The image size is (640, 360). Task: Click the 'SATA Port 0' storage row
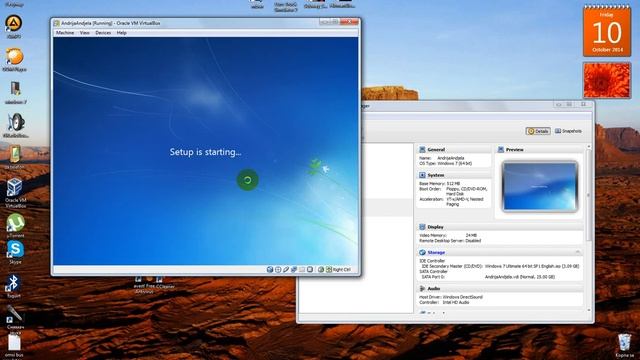point(488,277)
